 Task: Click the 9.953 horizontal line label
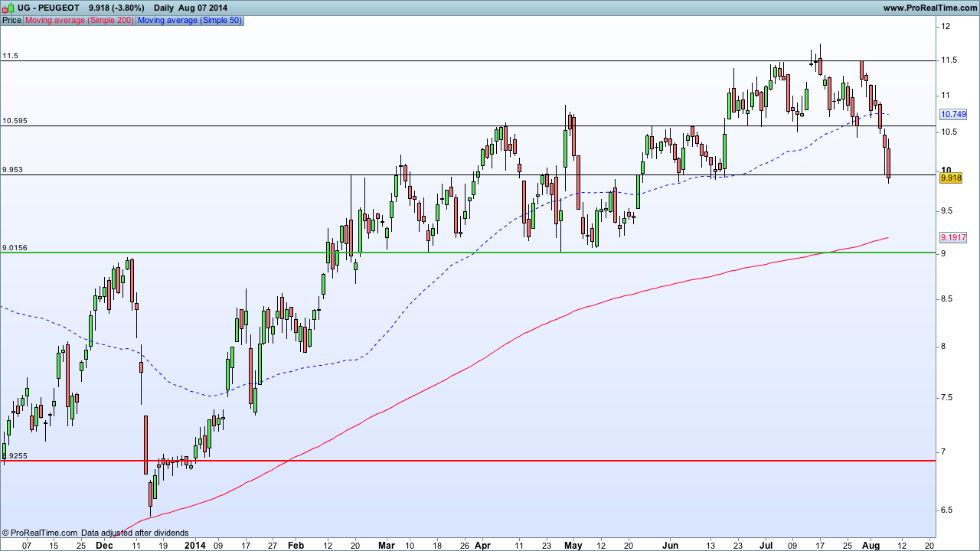click(13, 170)
